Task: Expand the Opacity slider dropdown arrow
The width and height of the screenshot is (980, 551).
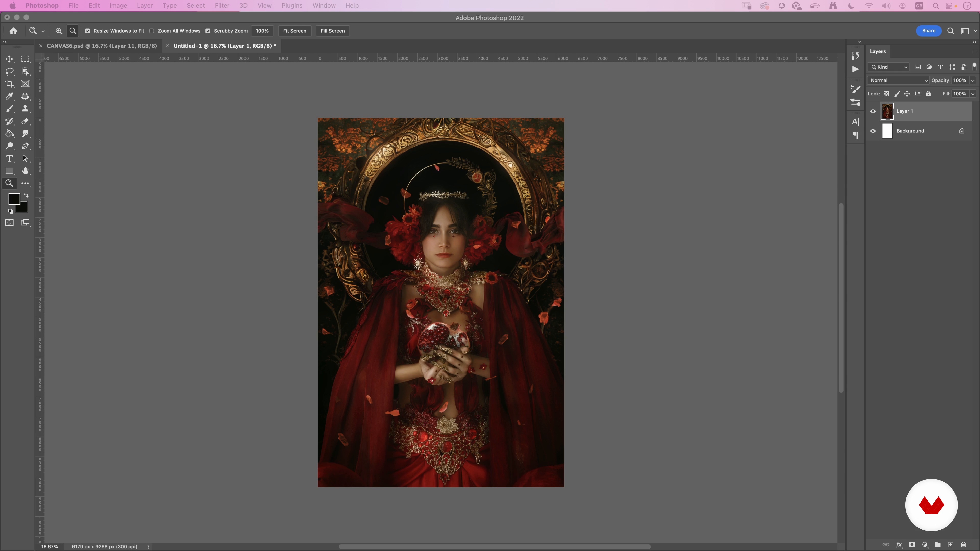Action: (973, 80)
